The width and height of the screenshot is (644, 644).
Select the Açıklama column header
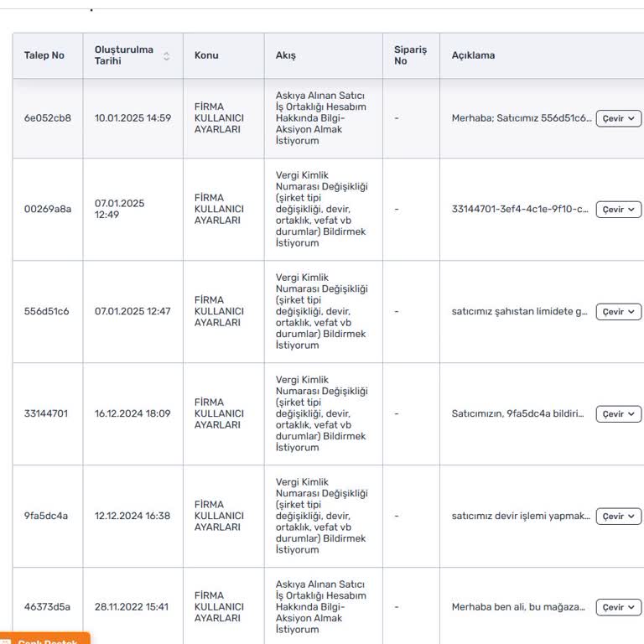point(473,56)
